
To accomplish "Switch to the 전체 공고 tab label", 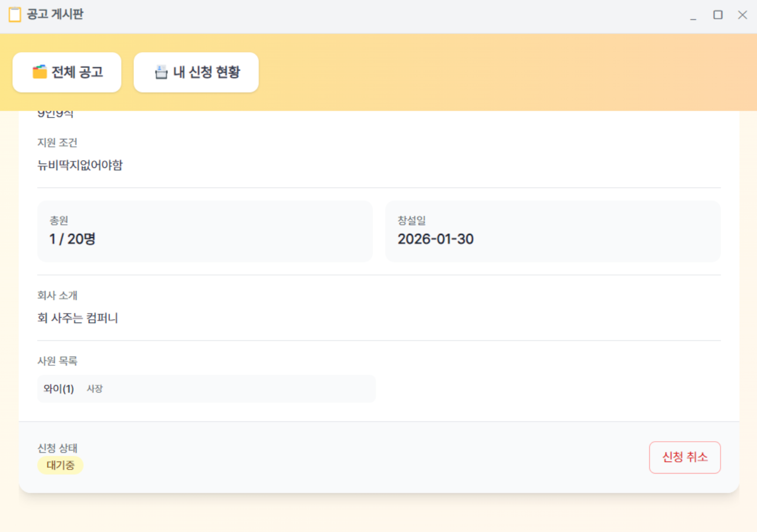I will (x=77, y=72).
